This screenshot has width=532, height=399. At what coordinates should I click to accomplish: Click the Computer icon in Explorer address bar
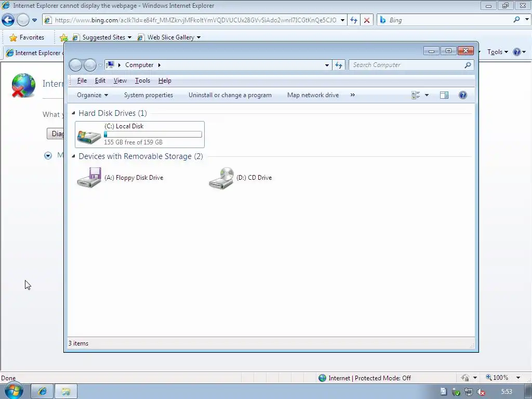(110, 64)
